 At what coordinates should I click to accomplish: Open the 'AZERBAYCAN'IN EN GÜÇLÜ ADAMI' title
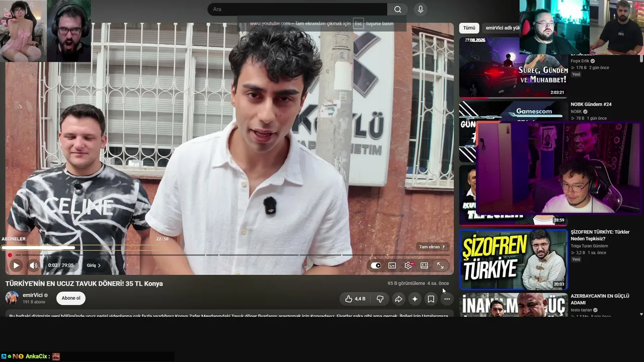[x=600, y=299]
